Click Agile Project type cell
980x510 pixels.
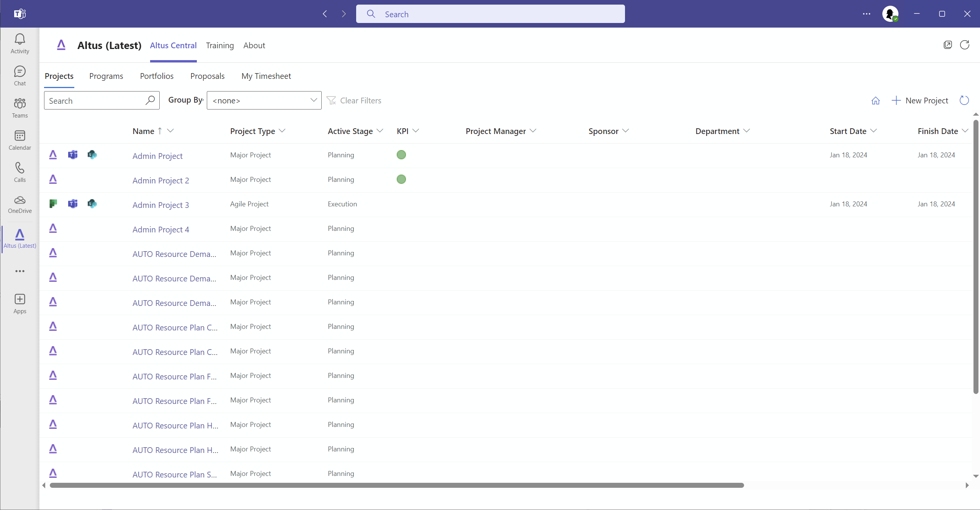249,204
